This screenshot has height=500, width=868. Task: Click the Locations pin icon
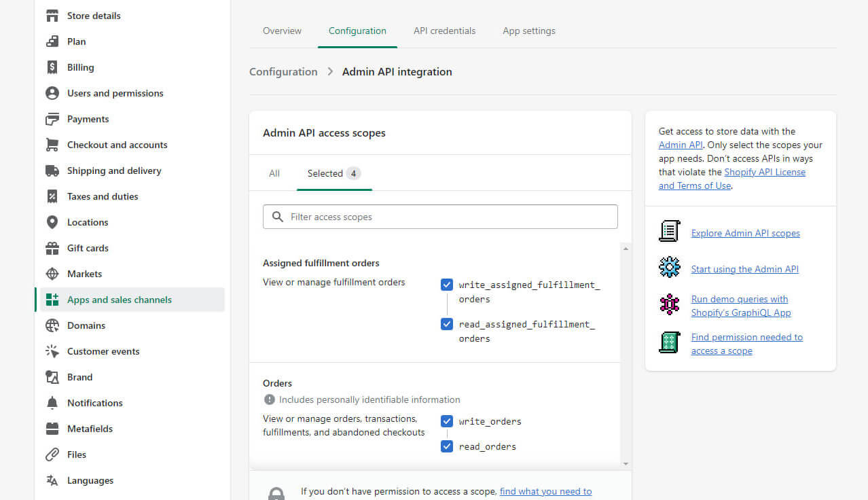(52, 222)
